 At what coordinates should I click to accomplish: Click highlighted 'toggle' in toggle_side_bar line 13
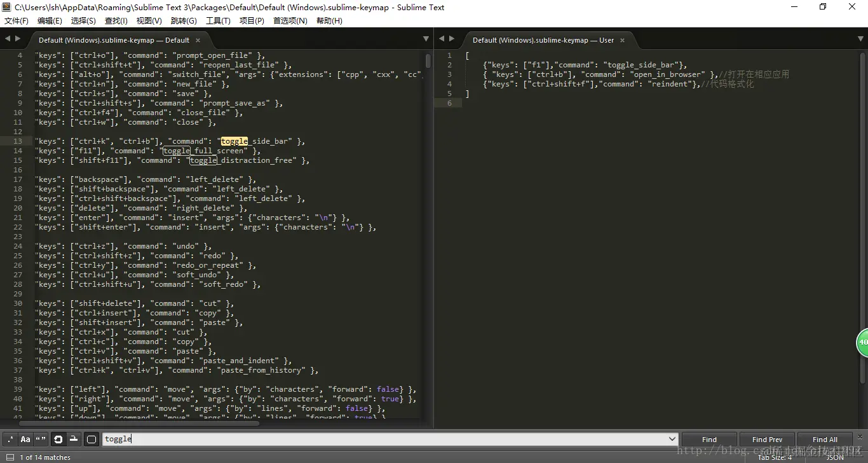(234, 141)
